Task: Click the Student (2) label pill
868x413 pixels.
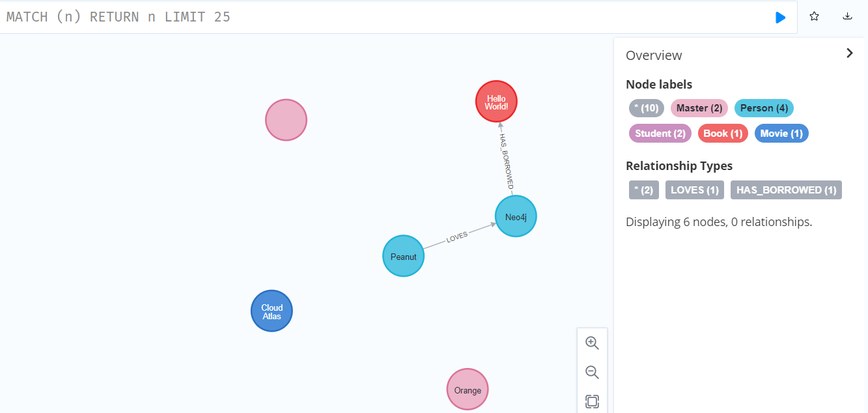Action: tap(660, 134)
